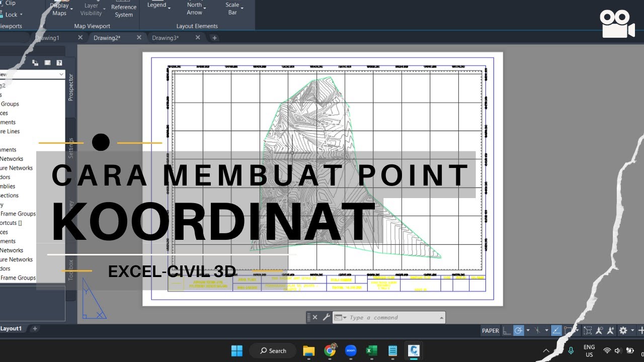Open File Explorer from the taskbar

pyautogui.click(x=308, y=350)
